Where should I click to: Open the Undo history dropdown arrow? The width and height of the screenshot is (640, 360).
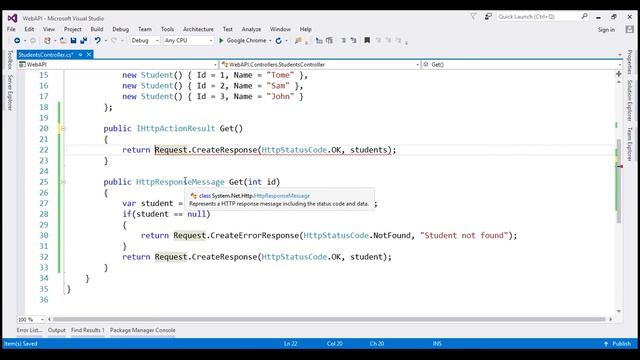point(106,40)
